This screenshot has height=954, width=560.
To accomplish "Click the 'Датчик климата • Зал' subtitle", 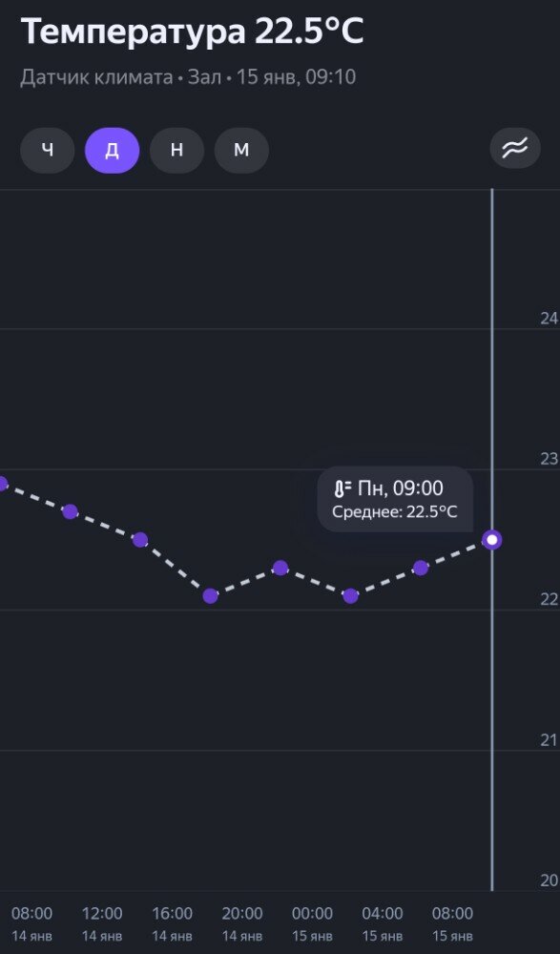I will pyautogui.click(x=120, y=77).
